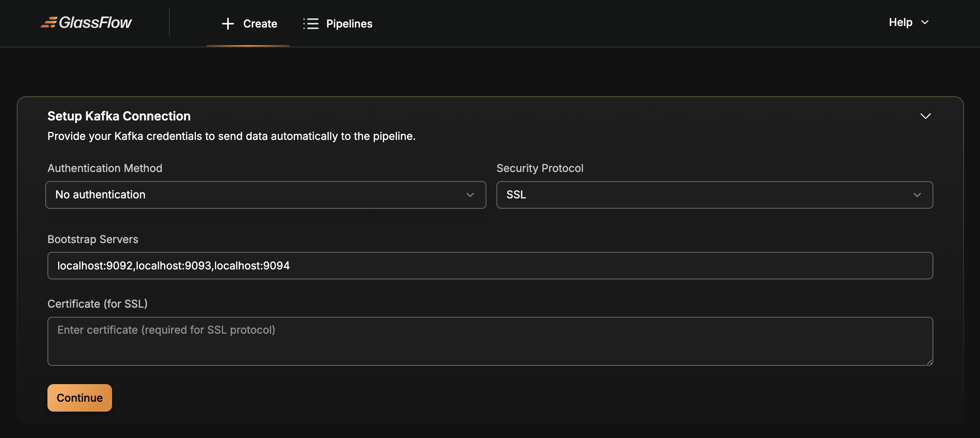Click the plus icon beside Create

228,24
